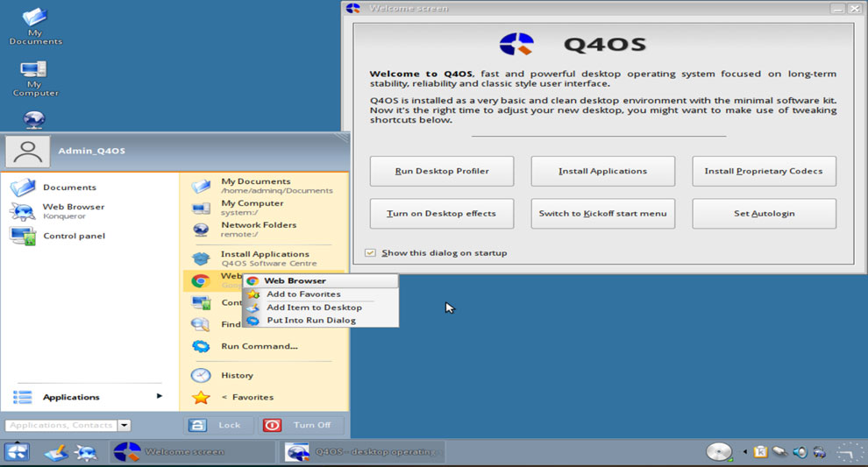This screenshot has width=868, height=467.
Task: Open My Documents /home/adminq/Documents entry
Action: (x=262, y=186)
